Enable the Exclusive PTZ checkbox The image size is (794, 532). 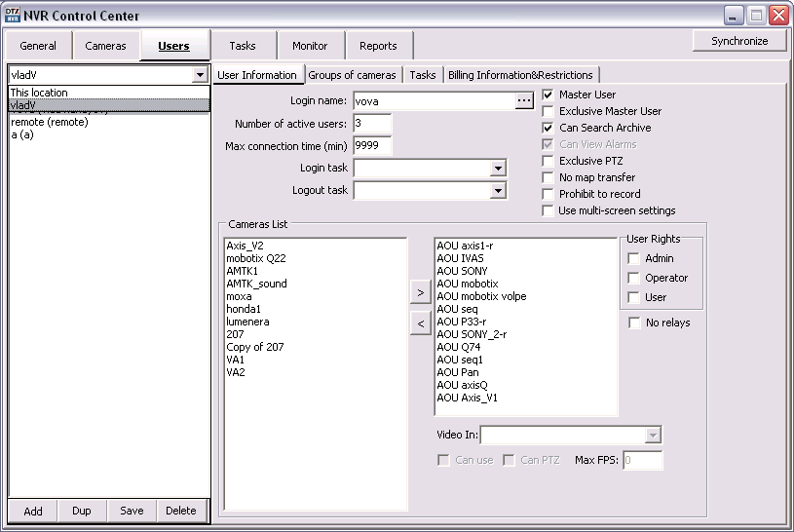(x=548, y=161)
